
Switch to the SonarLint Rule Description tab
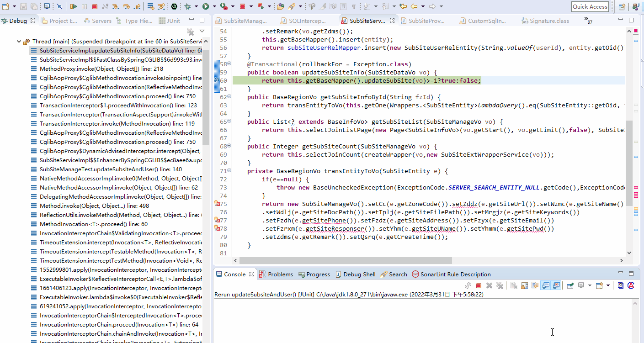(451, 274)
